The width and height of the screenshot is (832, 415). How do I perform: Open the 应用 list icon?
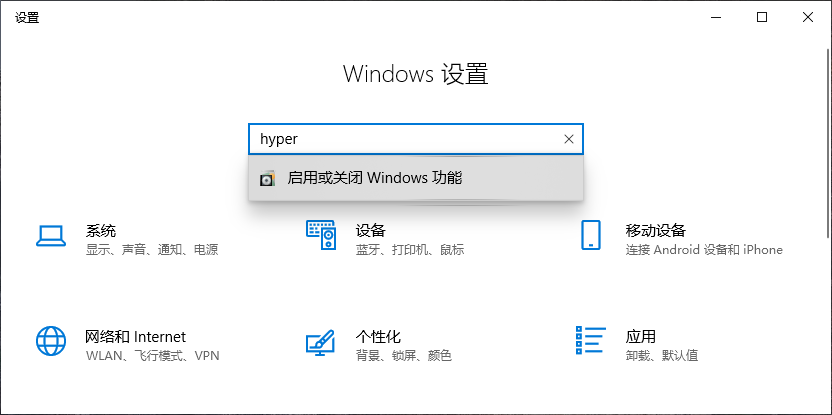591,340
